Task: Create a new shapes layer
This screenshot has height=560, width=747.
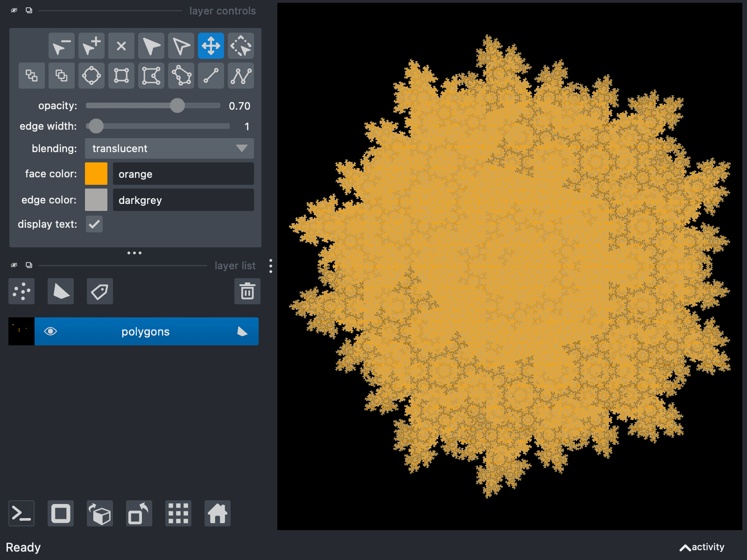Action: 61,291
